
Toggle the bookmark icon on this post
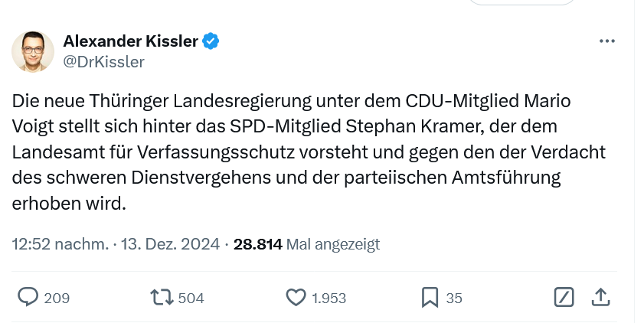(x=430, y=297)
